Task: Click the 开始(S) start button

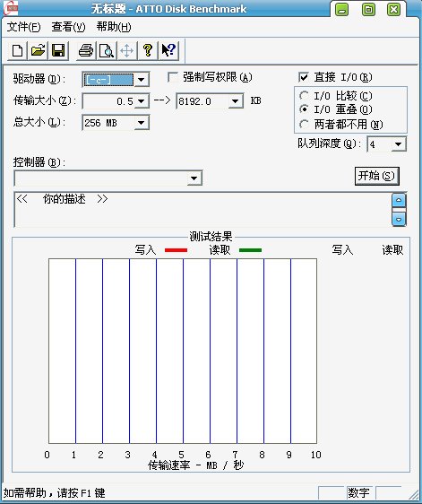Action: tap(376, 176)
